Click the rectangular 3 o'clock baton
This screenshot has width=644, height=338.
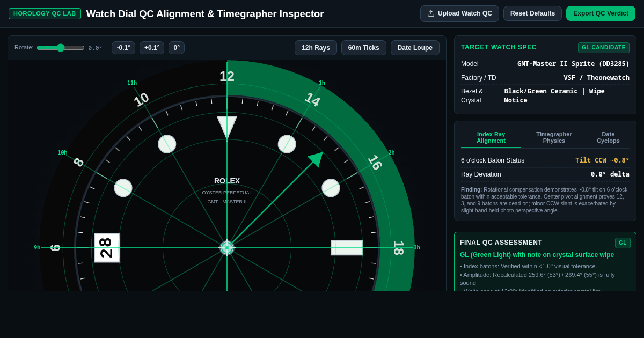(347, 248)
